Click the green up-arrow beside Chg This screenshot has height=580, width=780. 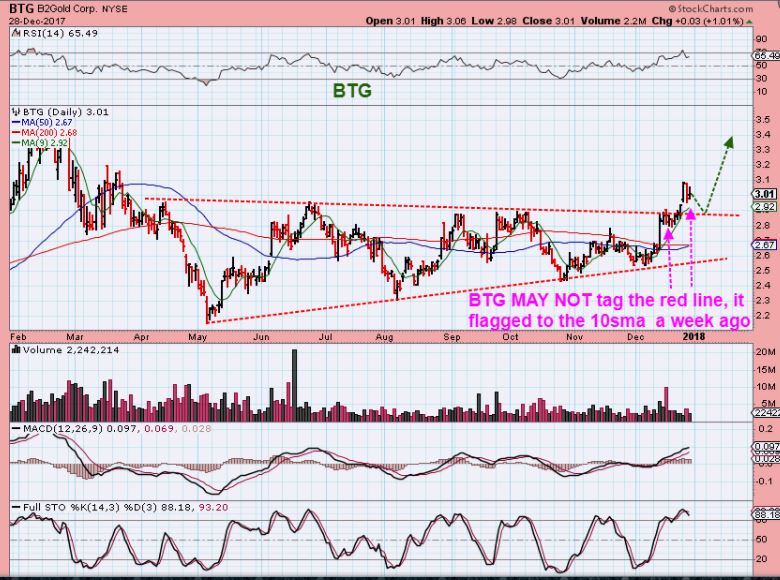750,22
